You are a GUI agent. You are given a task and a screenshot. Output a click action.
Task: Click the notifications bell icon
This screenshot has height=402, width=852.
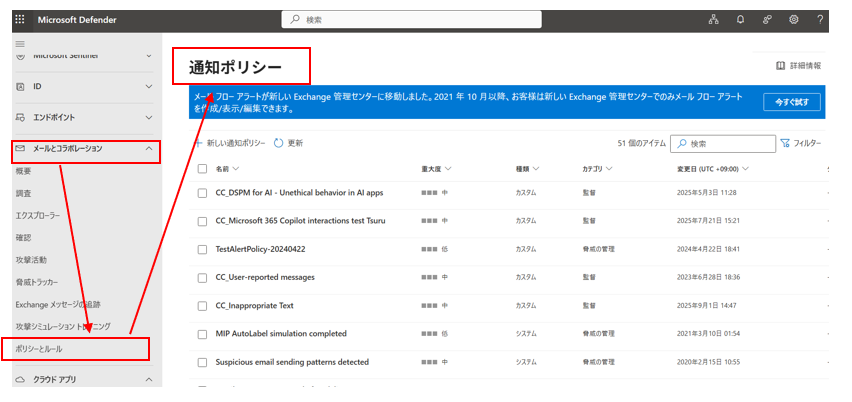pos(741,19)
